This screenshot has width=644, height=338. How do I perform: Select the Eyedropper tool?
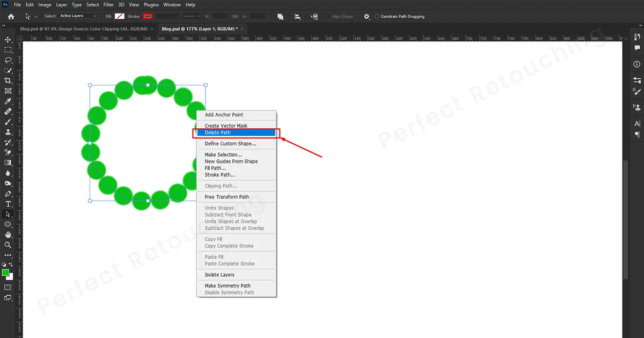8,101
